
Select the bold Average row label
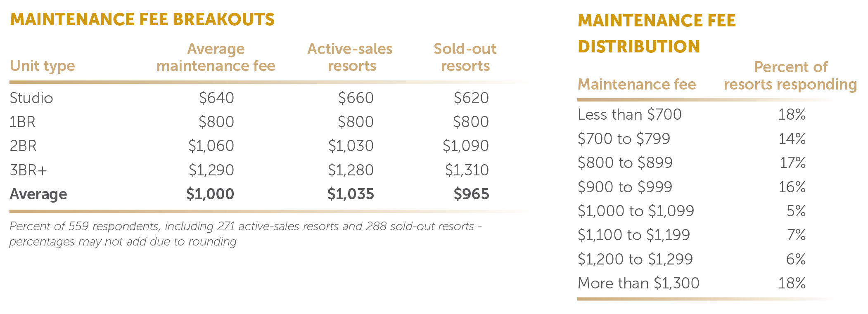(38, 194)
